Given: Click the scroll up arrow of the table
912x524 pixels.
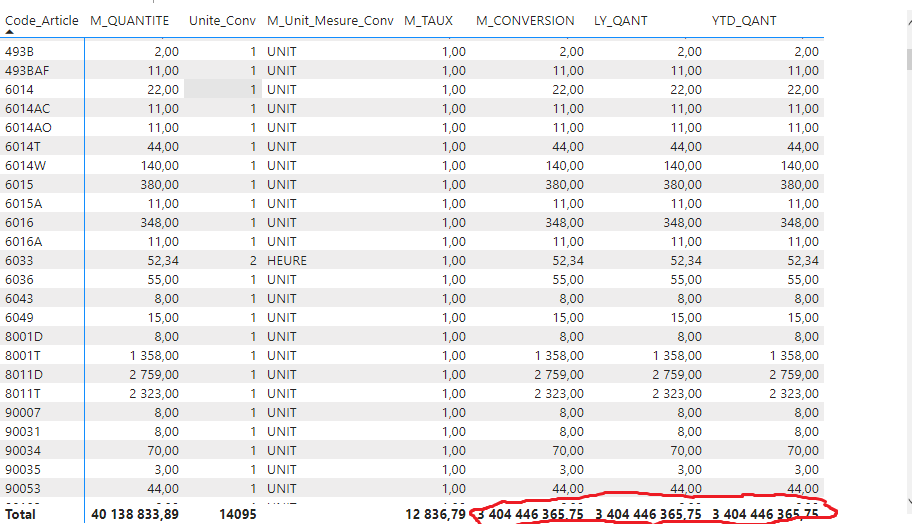Looking at the screenshot, I should tap(909, 22).
